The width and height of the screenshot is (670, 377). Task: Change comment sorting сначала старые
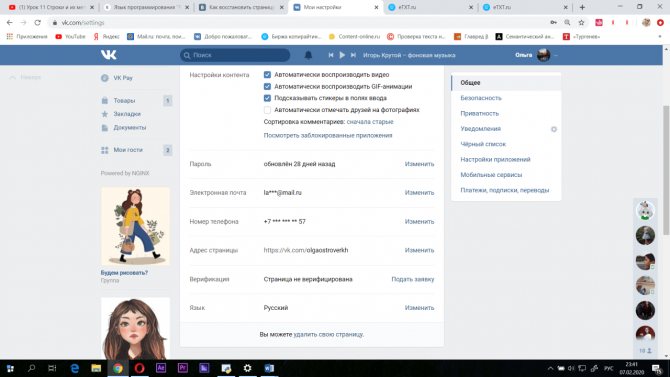pos(370,122)
